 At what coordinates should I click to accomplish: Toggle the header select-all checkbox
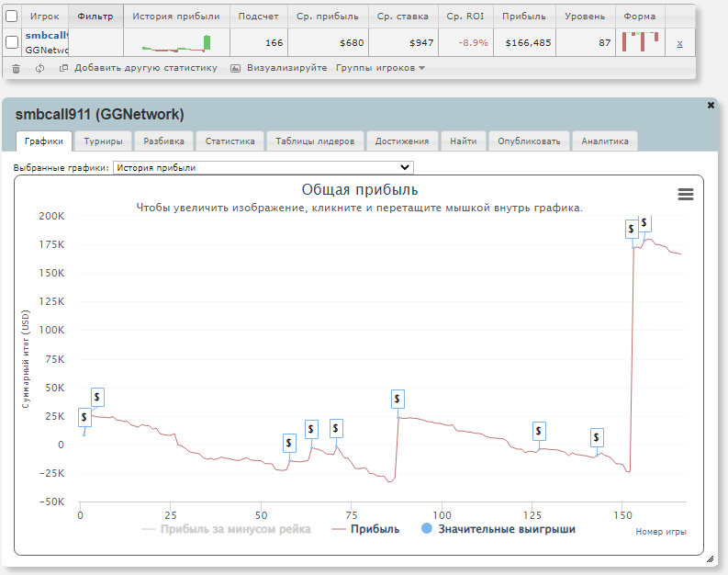[12, 17]
